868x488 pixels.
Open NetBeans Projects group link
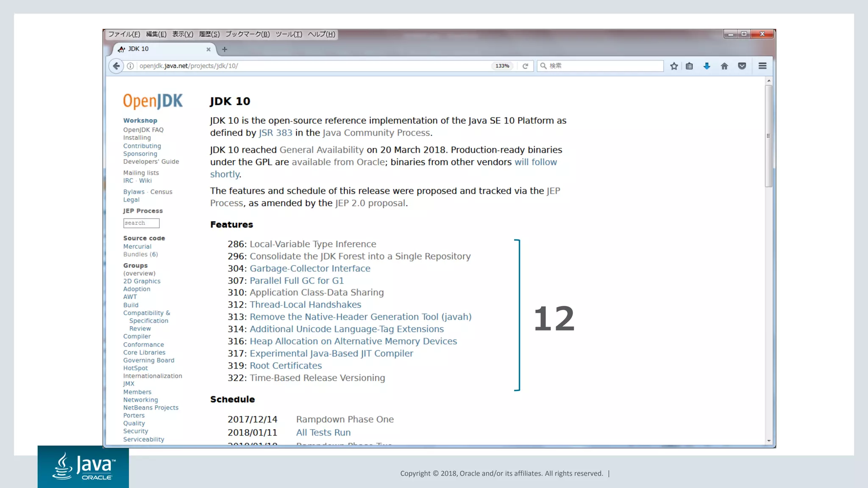(151, 408)
